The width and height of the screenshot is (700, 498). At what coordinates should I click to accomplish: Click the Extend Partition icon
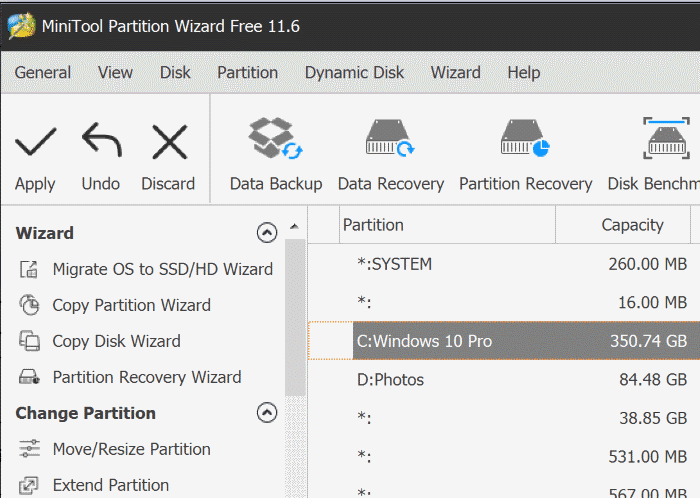pyautogui.click(x=29, y=485)
